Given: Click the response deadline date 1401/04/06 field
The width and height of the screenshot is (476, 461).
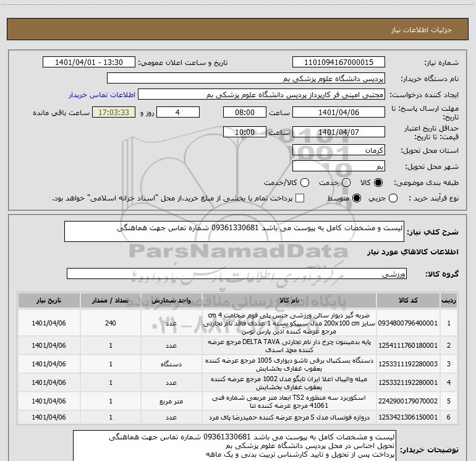Looking at the screenshot, I should (339, 112).
